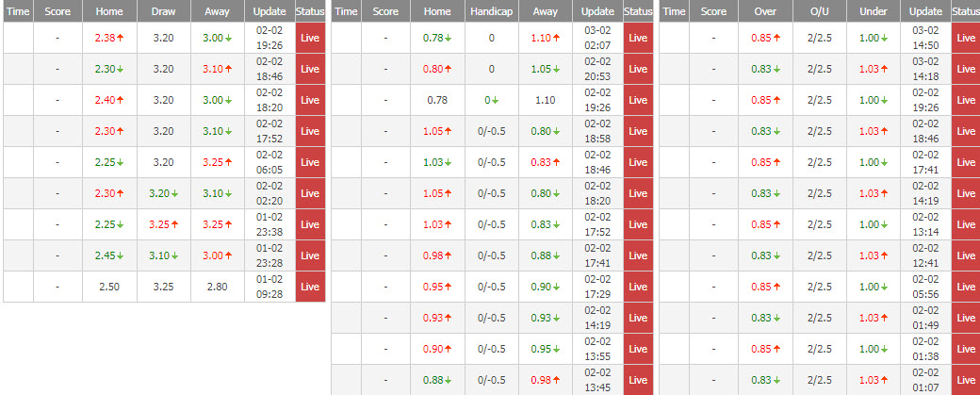
Task: Click Live button for 03-02 02:07 update
Action: pos(638,39)
